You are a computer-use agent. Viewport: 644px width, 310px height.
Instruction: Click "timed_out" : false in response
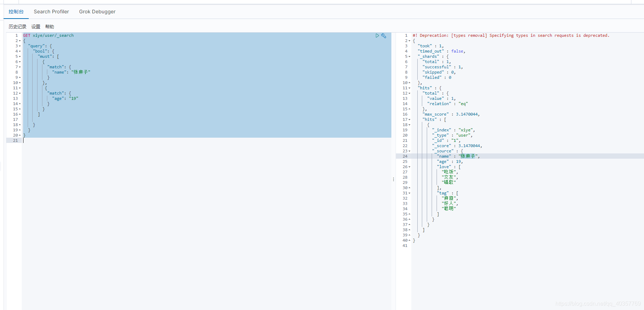pos(441,51)
